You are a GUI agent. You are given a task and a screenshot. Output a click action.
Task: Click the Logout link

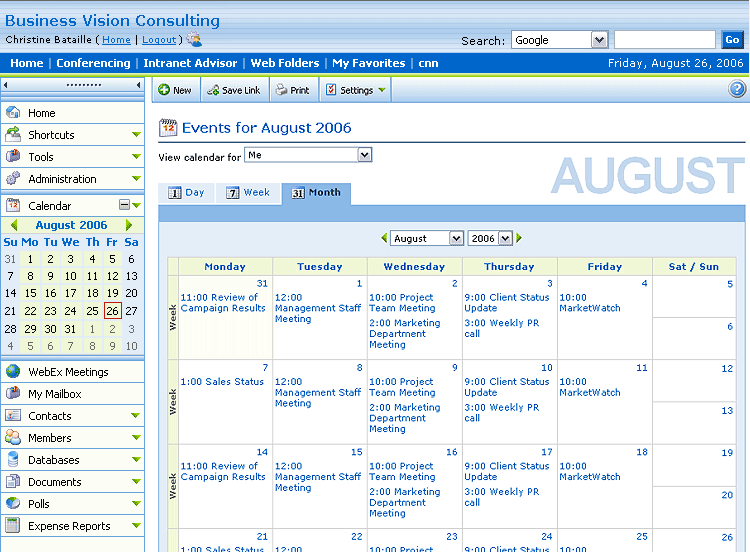(x=158, y=40)
